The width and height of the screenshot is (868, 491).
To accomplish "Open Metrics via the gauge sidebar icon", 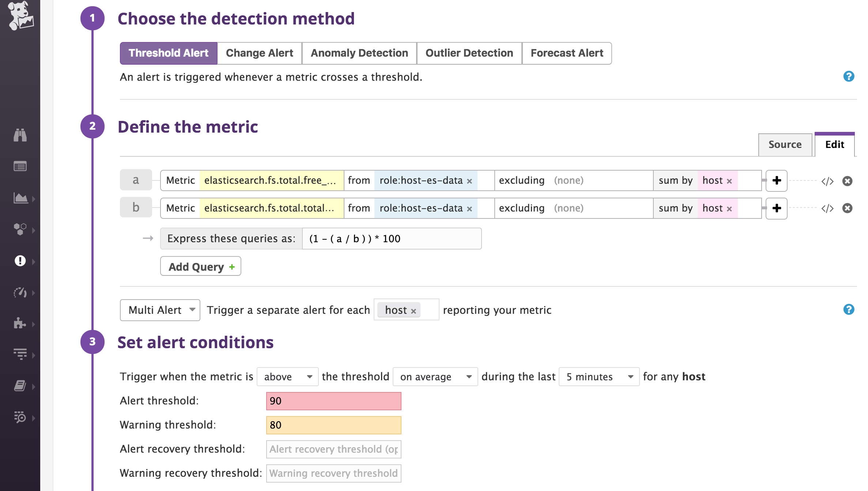I will coord(21,293).
